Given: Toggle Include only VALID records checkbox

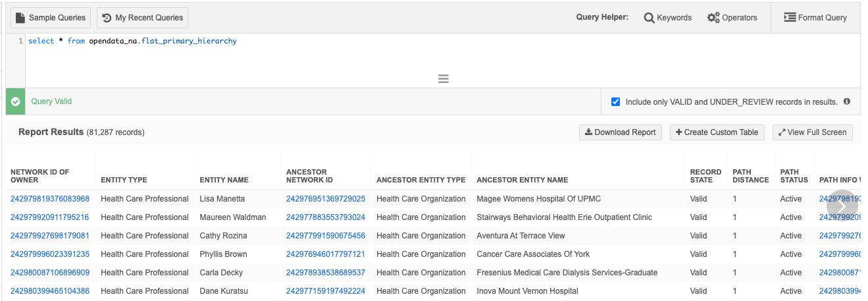Looking at the screenshot, I should [615, 102].
